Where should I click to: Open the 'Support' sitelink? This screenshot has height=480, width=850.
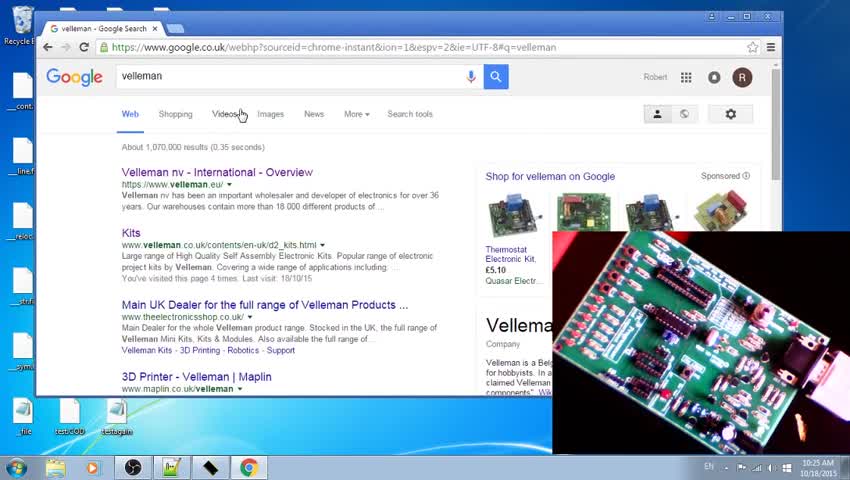[281, 350]
